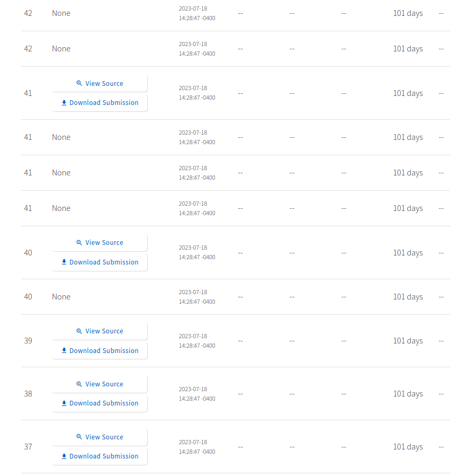Click the download icon for submission 39
Image resolution: width=475 pixels, height=476 pixels.
(64, 350)
